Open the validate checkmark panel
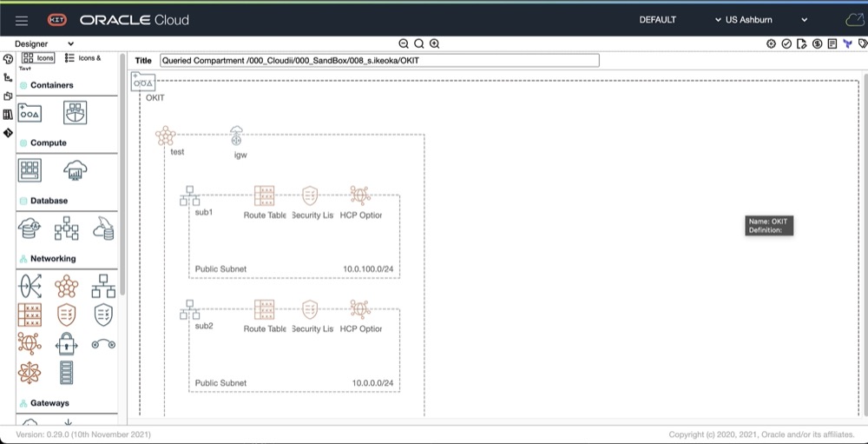This screenshot has height=444, width=868. (x=786, y=43)
